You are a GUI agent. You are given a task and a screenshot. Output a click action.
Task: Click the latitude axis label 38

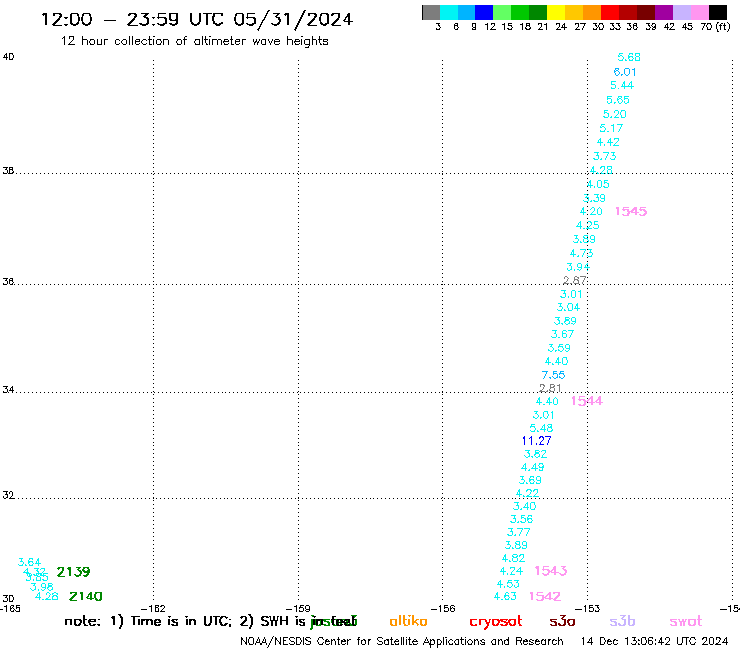click(8, 171)
